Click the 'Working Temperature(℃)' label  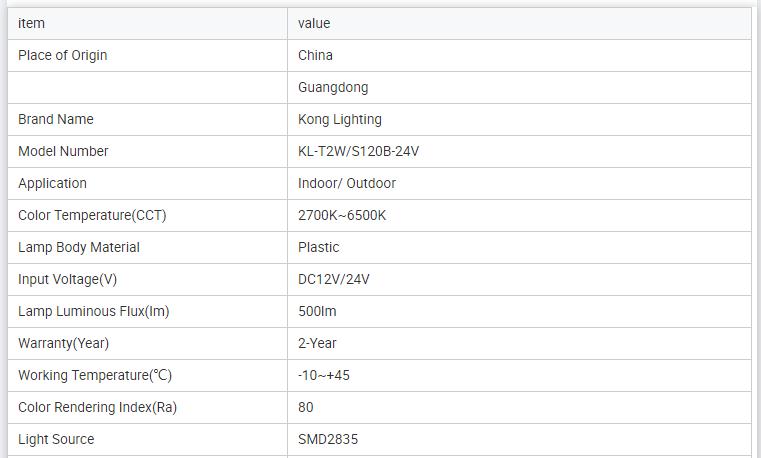click(95, 375)
